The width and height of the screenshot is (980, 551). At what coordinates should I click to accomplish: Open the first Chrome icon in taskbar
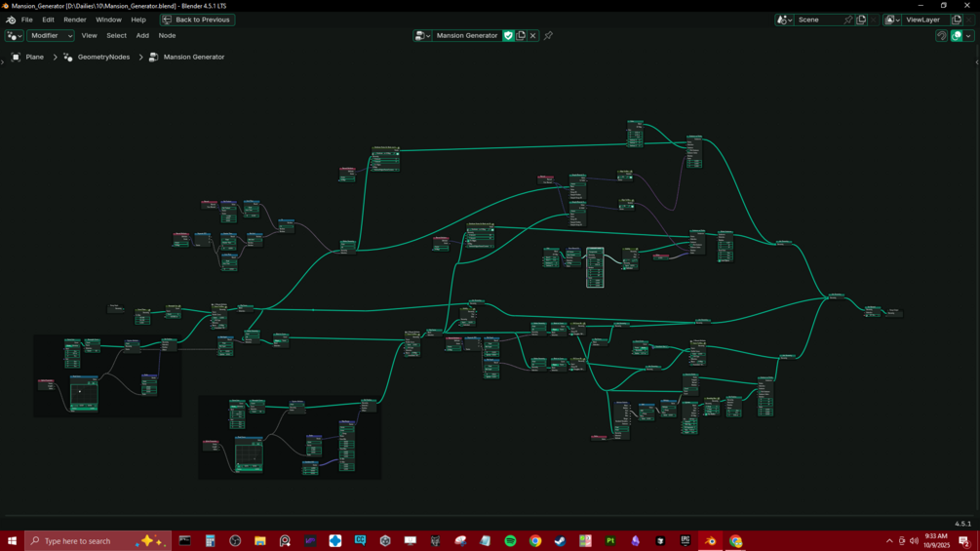click(535, 541)
